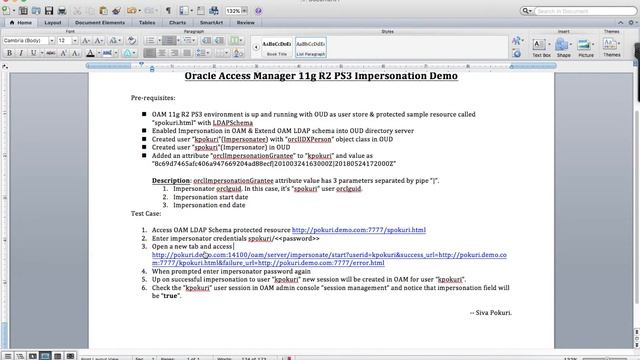Open the Review tab
The height and width of the screenshot is (360, 640).
point(246,22)
